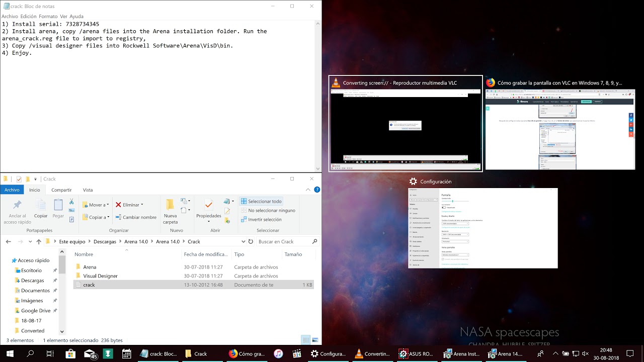644x362 pixels.
Task: Switch to VLC Convertin... taskbar button
Action: [373, 353]
